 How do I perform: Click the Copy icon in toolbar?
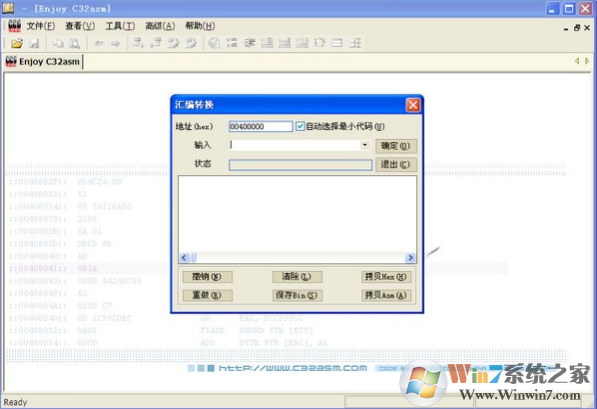(x=58, y=43)
